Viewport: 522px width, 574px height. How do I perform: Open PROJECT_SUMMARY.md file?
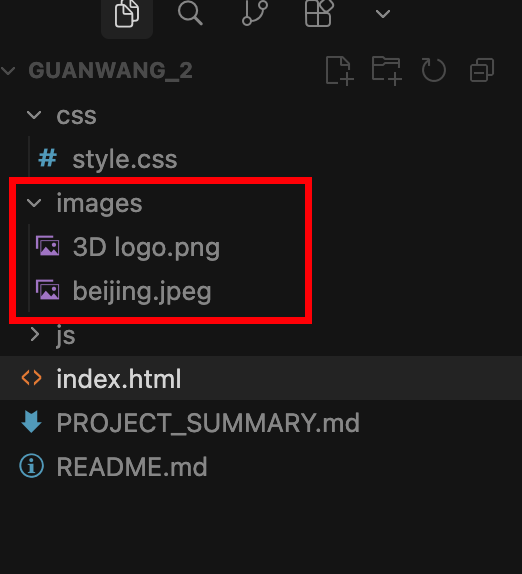[x=208, y=422]
